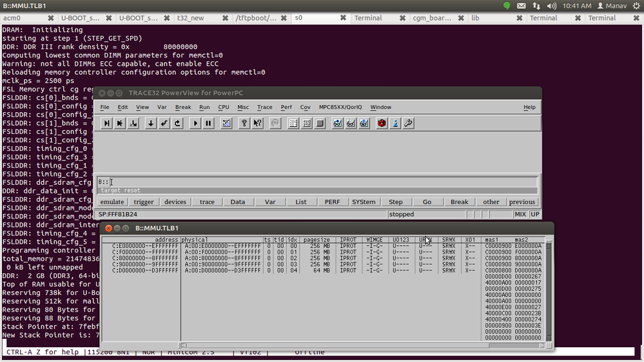Click the Break (pause) toolbar icon
Viewport: 644px width, 362px height.
(x=208, y=123)
